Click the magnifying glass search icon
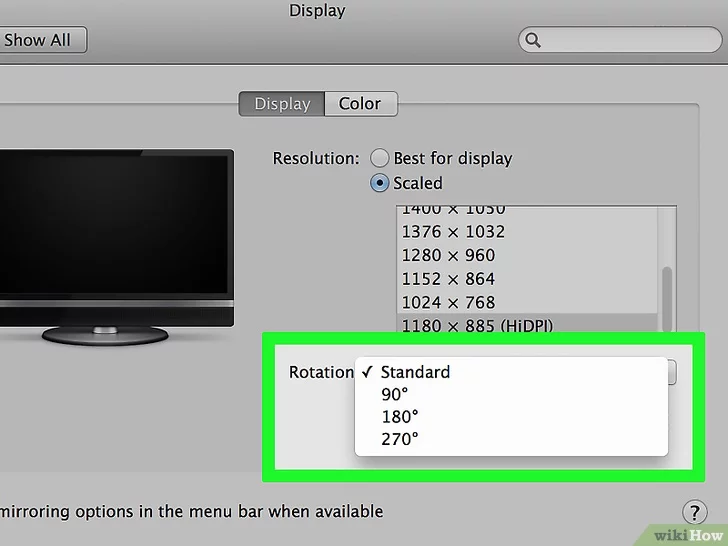The width and height of the screenshot is (728, 546). (x=533, y=40)
